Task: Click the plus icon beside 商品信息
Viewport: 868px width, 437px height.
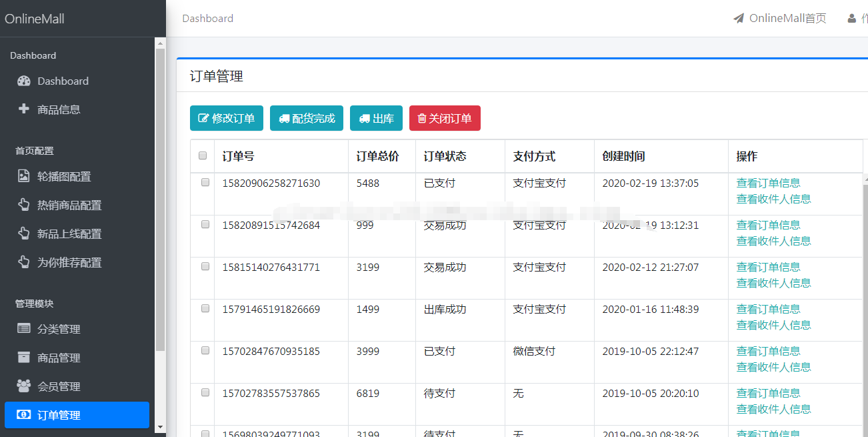Action: (24, 109)
